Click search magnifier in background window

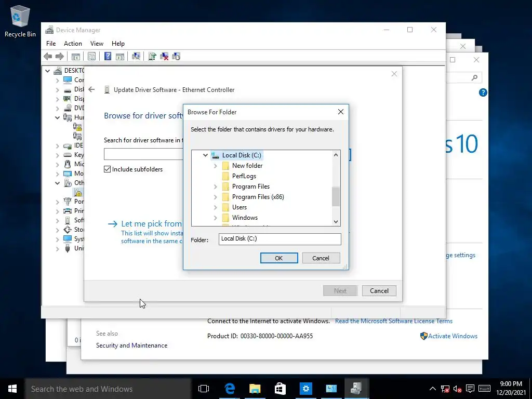[x=474, y=78]
